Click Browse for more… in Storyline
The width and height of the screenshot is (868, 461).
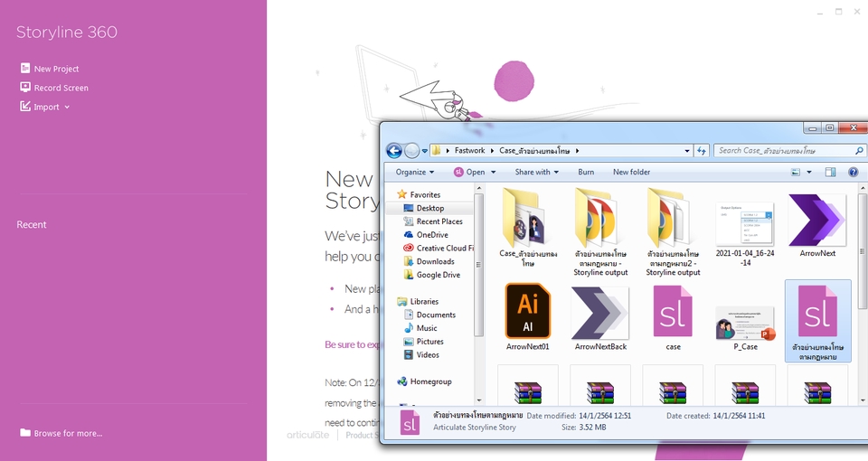pos(61,433)
